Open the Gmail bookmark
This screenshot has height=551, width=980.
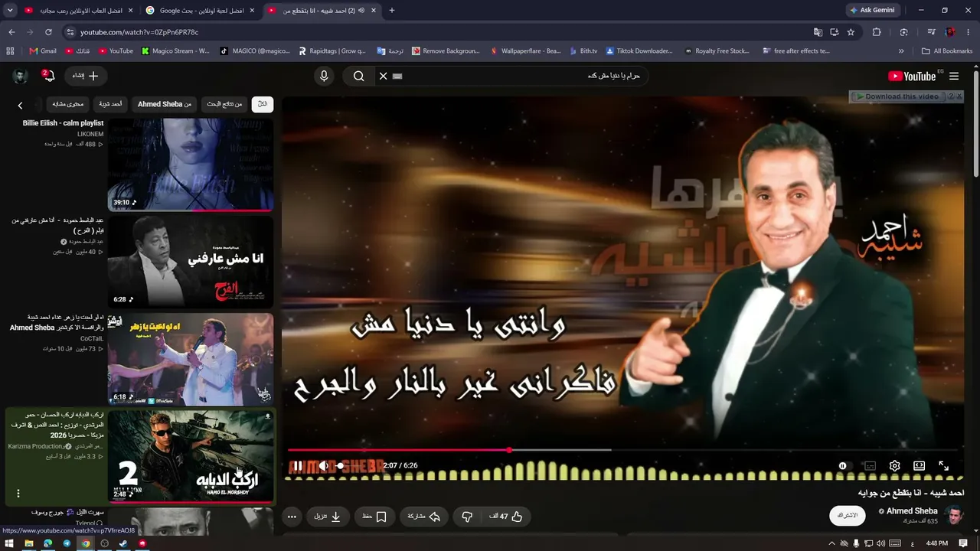pyautogui.click(x=43, y=51)
